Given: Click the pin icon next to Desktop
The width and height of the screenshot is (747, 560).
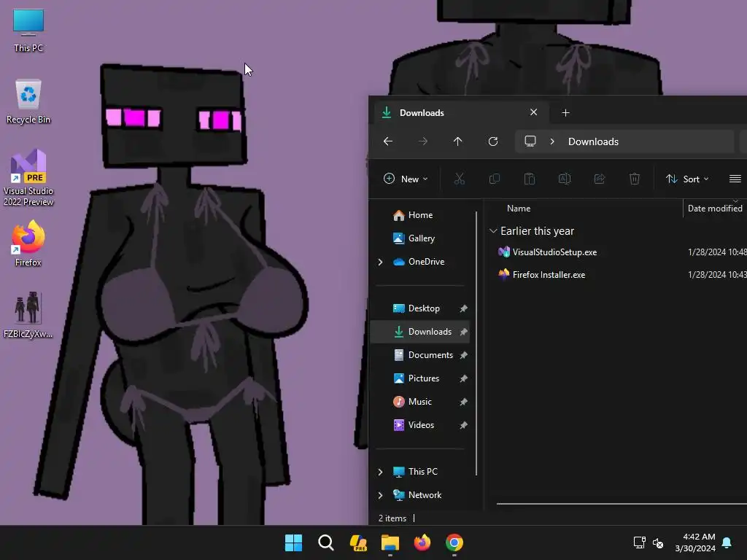Looking at the screenshot, I should tap(463, 308).
